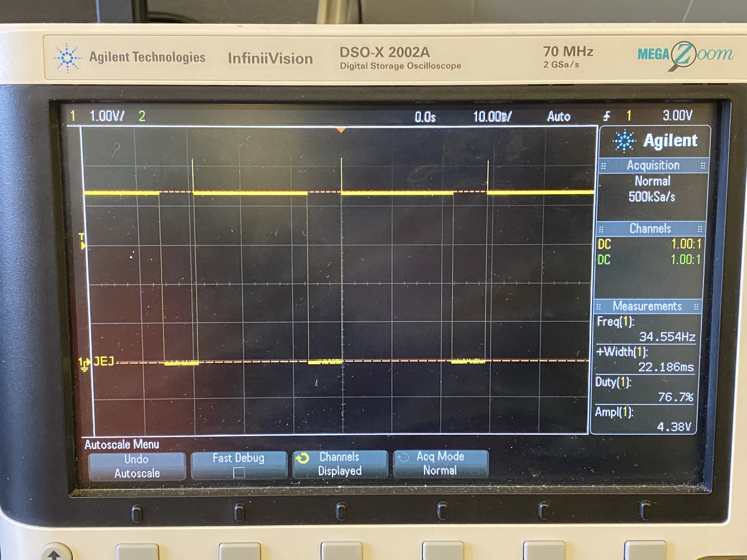
Task: Click the 500kSa/s sample rate value
Action: 651,197
